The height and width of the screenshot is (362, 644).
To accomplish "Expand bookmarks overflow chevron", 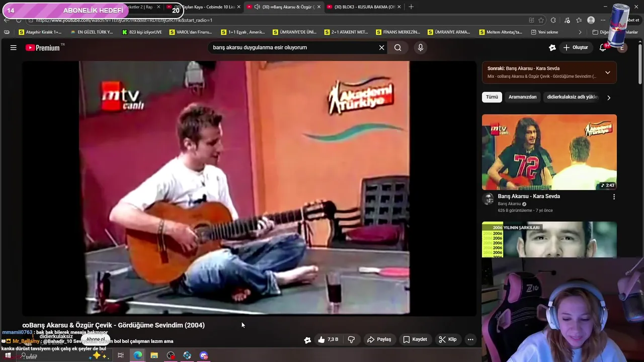I will point(580,32).
